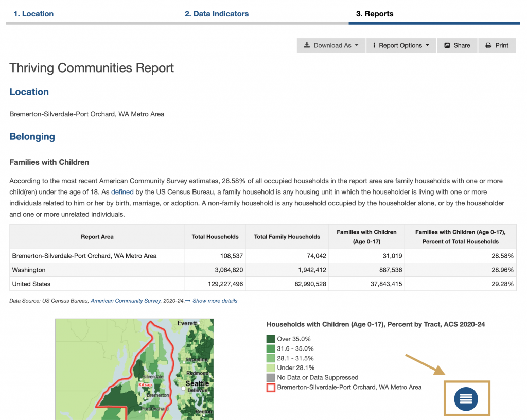Click the 1,942,412 cell
The height and width of the screenshot is (420, 527).
287,270
